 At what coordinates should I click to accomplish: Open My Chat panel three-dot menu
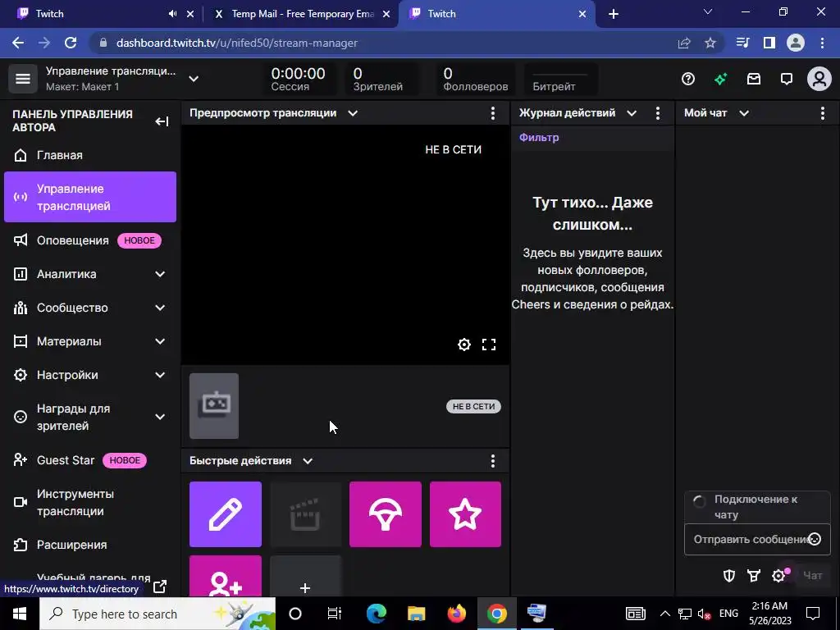point(823,113)
